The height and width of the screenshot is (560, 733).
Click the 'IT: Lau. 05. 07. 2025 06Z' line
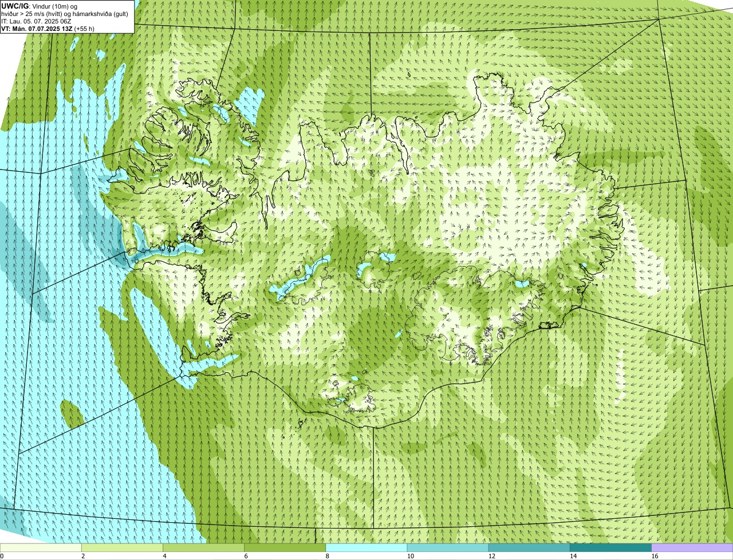[x=36, y=21]
